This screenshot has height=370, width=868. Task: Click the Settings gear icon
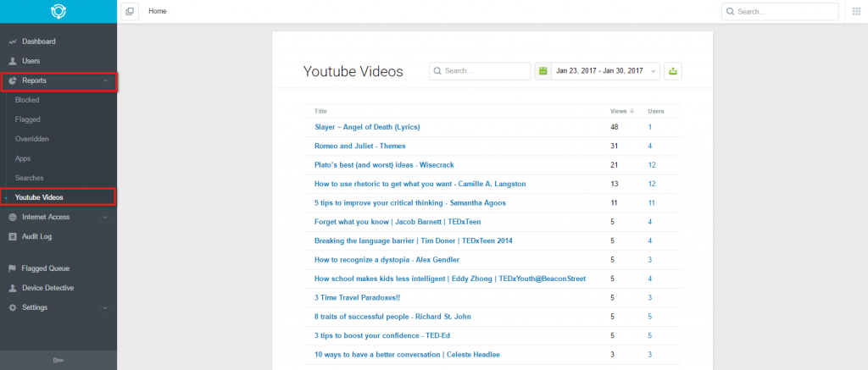13,307
